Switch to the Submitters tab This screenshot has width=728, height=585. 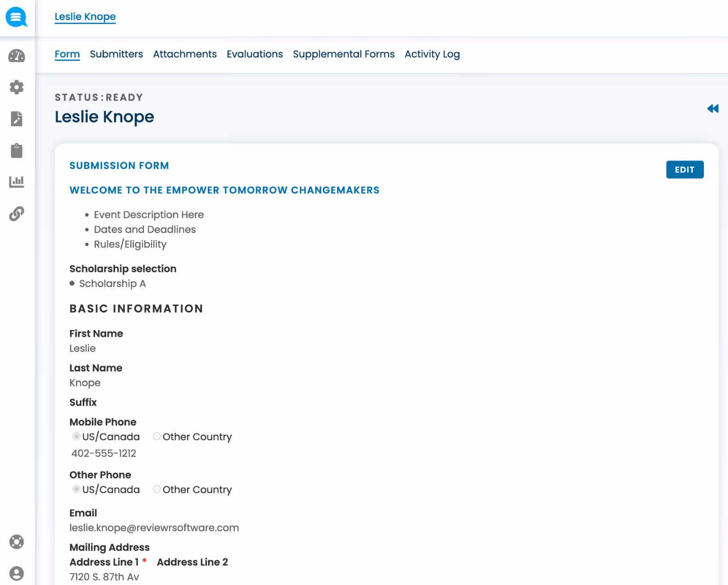(x=116, y=54)
